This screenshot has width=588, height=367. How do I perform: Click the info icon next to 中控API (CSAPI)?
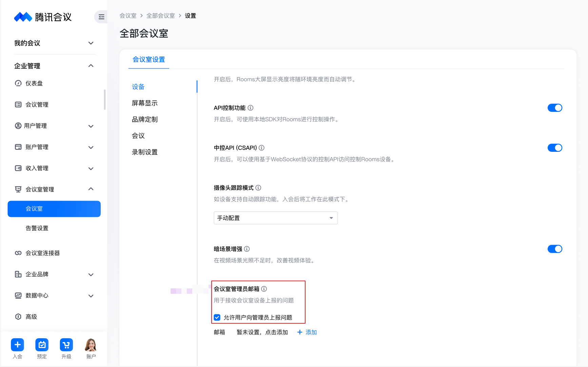click(262, 148)
